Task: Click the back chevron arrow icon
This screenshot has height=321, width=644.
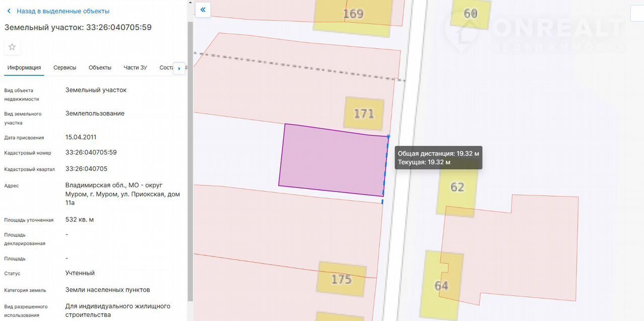Action: tap(9, 11)
